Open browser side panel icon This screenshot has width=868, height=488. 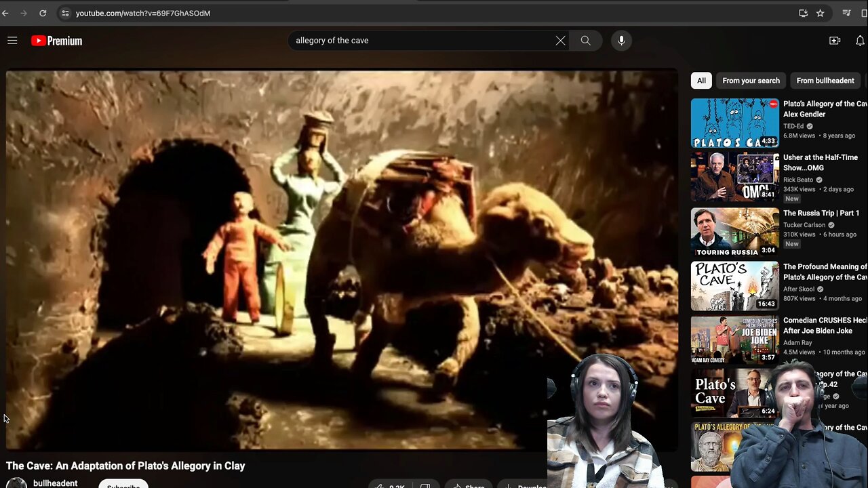(x=863, y=13)
